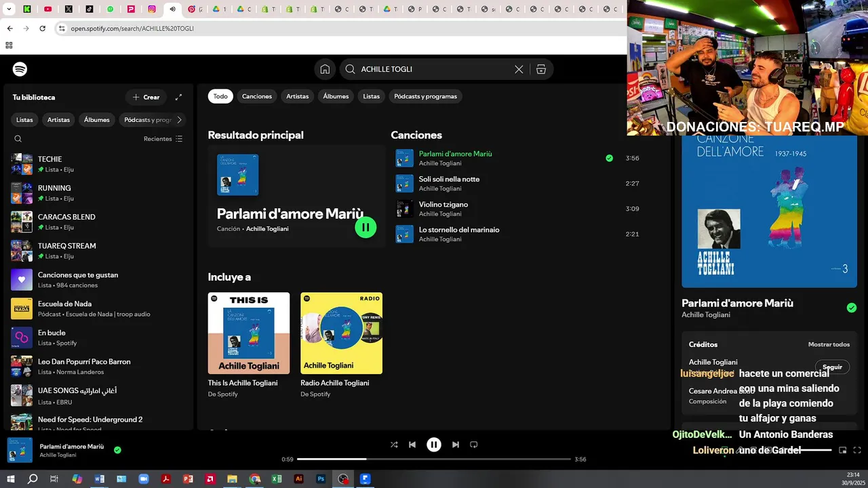Open Achille Togliani link in the top result card
This screenshot has height=488, width=868.
pos(267,229)
